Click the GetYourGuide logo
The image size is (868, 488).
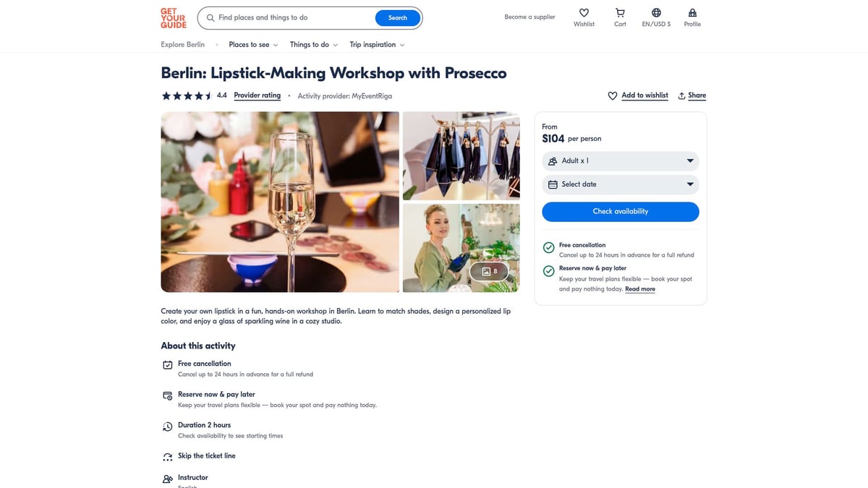coord(174,18)
